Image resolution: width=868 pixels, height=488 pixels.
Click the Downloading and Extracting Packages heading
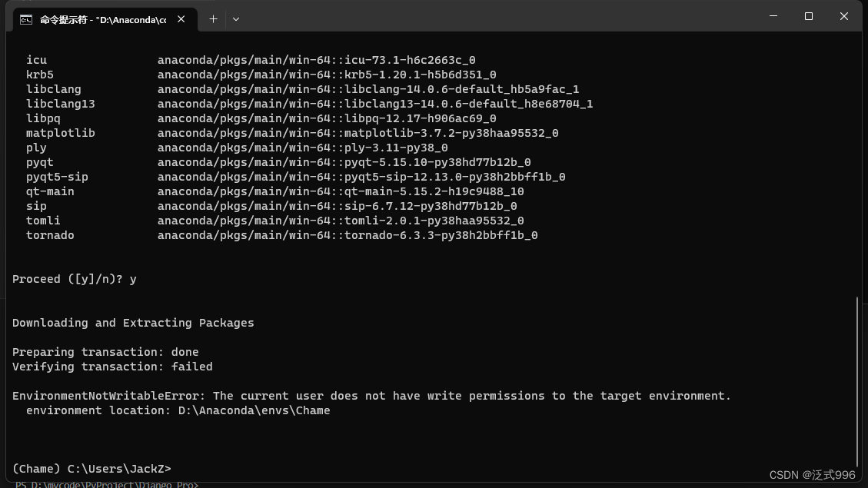pos(132,322)
